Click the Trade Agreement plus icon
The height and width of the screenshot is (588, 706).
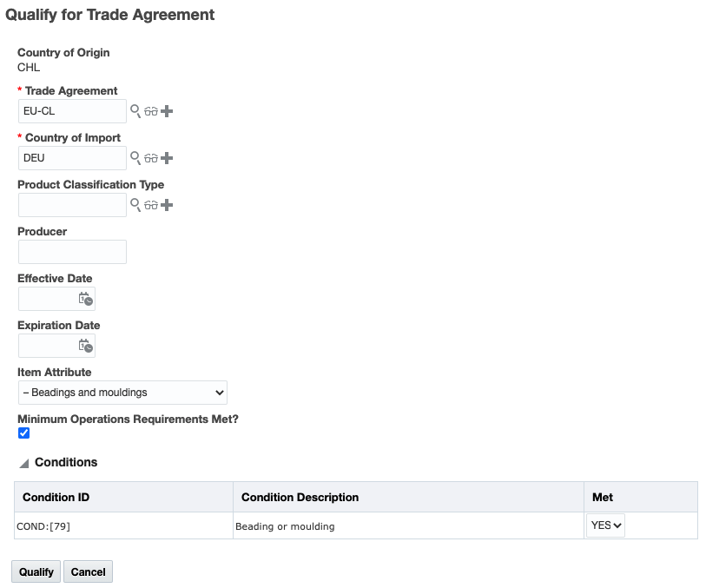(x=168, y=111)
